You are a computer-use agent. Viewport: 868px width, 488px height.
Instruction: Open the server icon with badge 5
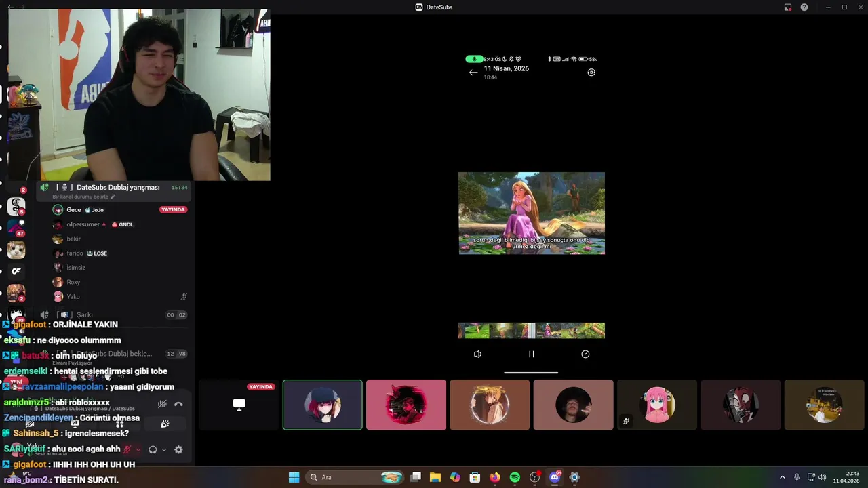click(16, 205)
